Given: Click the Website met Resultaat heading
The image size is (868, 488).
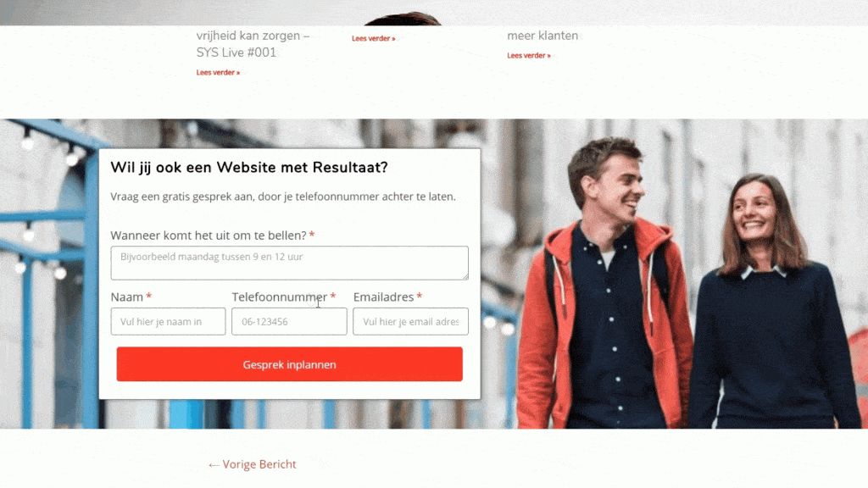Looking at the screenshot, I should [x=249, y=167].
